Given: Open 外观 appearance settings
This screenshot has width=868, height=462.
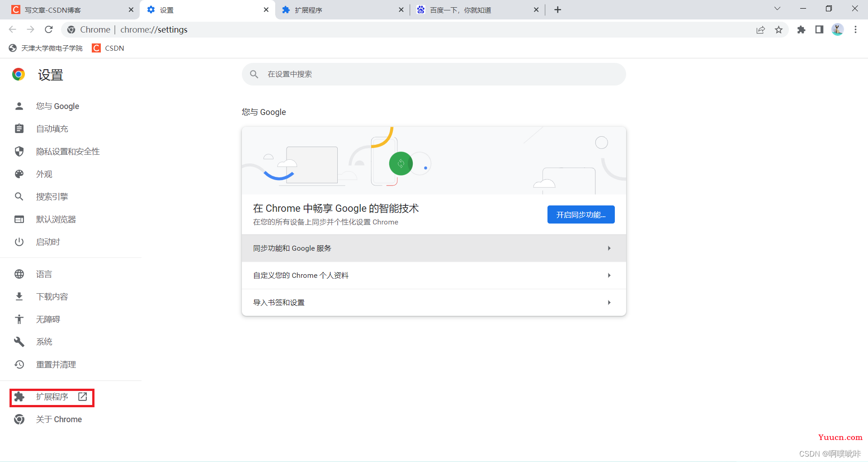Looking at the screenshot, I should (44, 174).
